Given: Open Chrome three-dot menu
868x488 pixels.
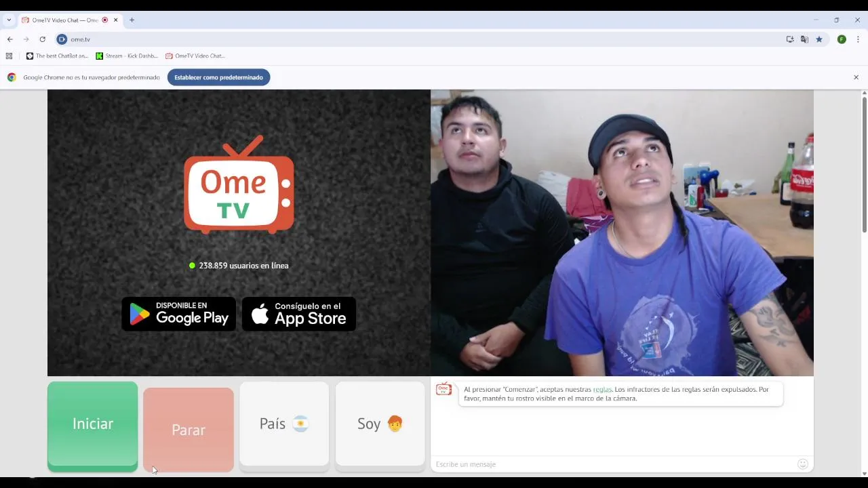Looking at the screenshot, I should point(858,39).
